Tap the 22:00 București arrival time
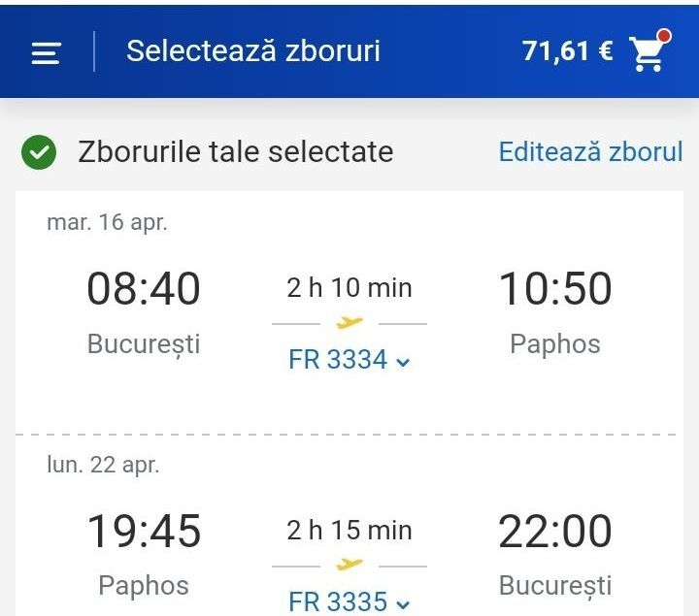This screenshot has width=699, height=616. [x=555, y=531]
